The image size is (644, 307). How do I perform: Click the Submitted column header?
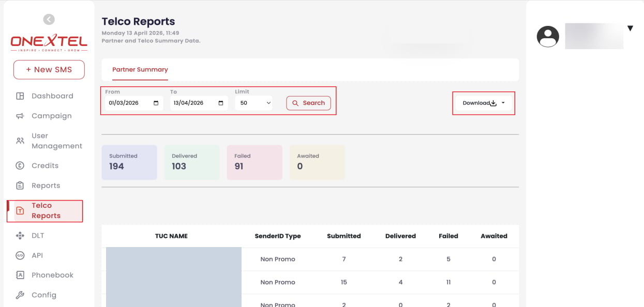point(344,236)
